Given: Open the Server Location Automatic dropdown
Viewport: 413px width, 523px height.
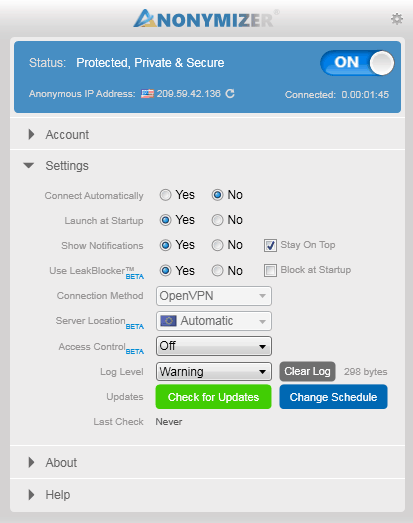Looking at the screenshot, I should (214, 321).
